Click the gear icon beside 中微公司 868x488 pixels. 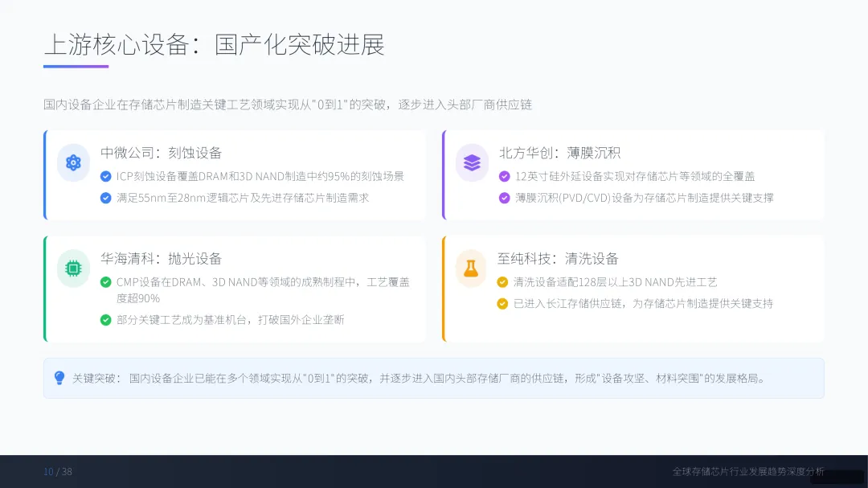click(73, 162)
